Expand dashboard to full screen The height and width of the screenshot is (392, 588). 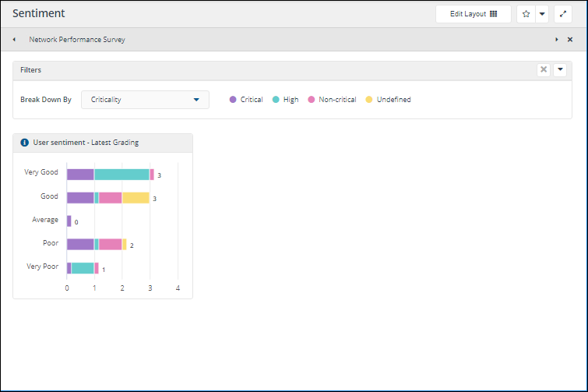point(563,14)
